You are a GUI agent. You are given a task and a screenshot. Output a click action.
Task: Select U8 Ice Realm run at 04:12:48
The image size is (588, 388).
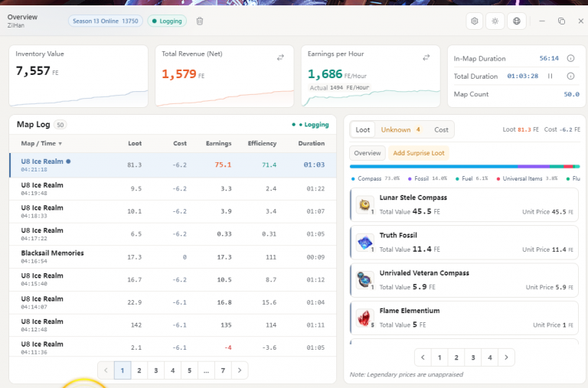(172, 325)
